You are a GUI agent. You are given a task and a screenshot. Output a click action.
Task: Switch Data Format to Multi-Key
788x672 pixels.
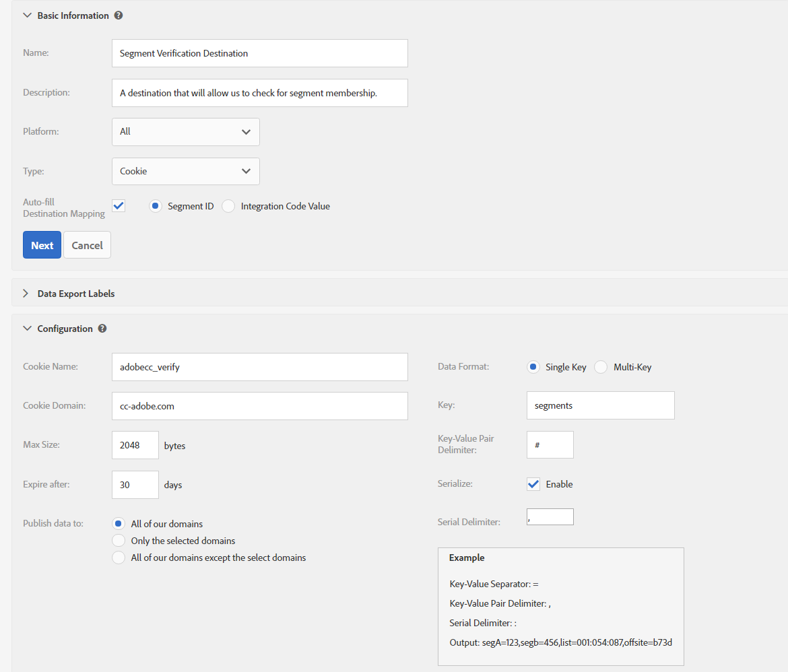(x=599, y=366)
